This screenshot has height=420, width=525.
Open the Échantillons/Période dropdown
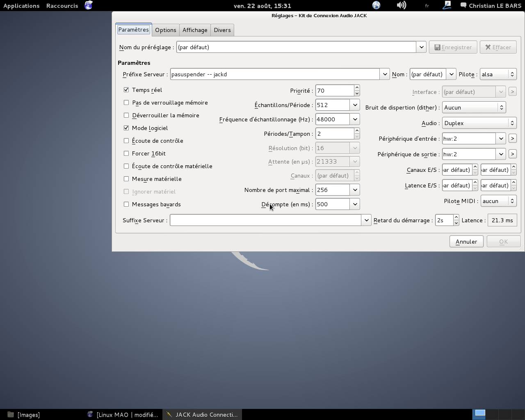355,105
